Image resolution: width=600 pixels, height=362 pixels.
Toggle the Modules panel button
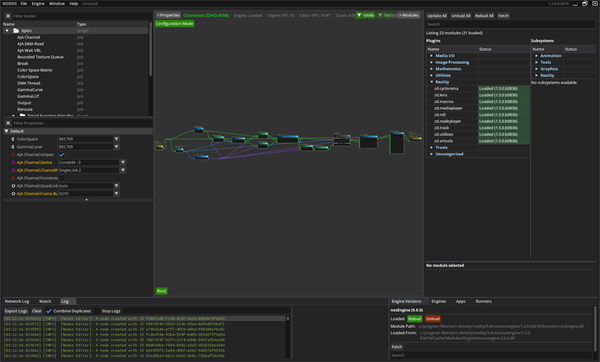point(409,15)
